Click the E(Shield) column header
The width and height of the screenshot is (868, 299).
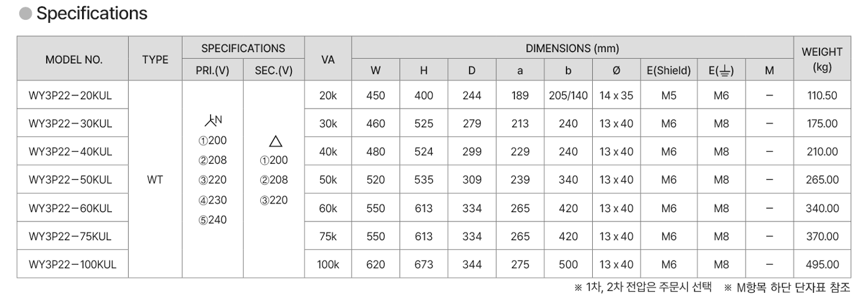point(669,71)
